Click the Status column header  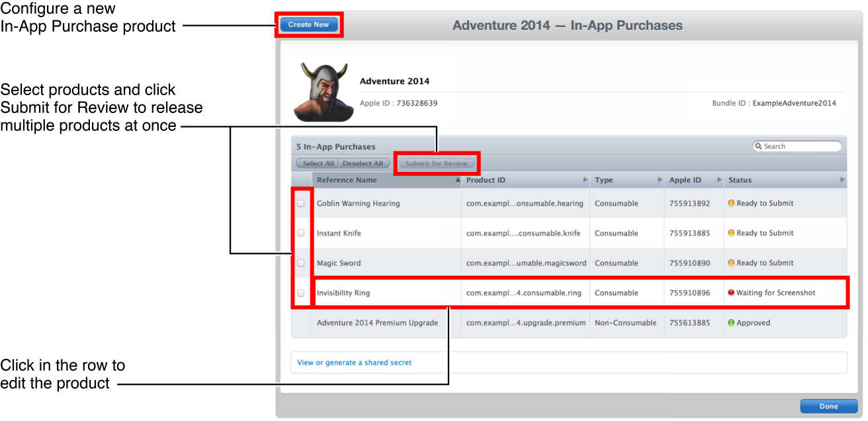tap(740, 180)
